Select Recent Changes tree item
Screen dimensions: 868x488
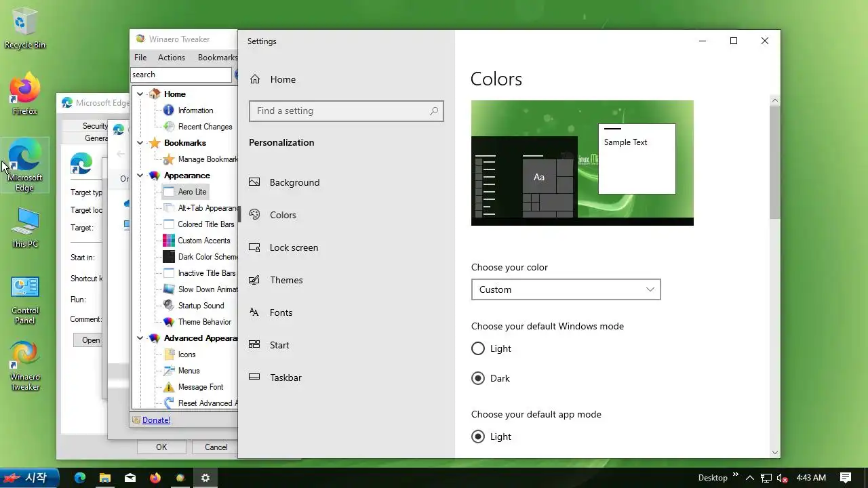(205, 127)
